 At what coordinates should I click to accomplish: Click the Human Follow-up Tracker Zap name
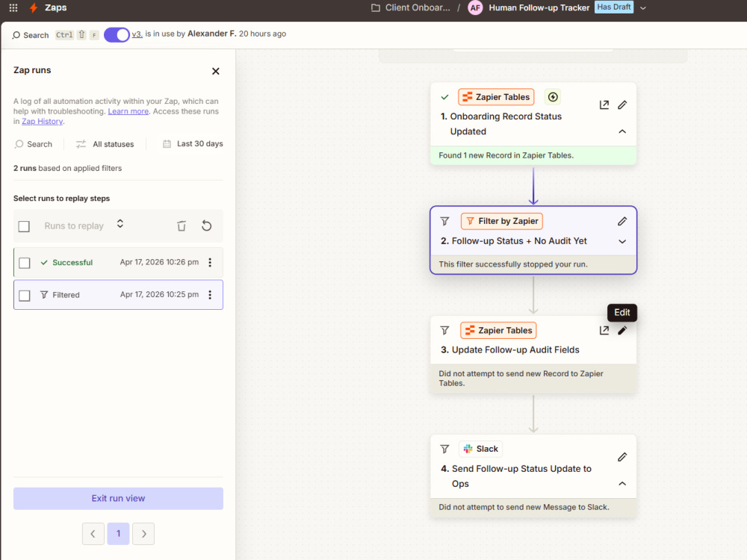(539, 7)
